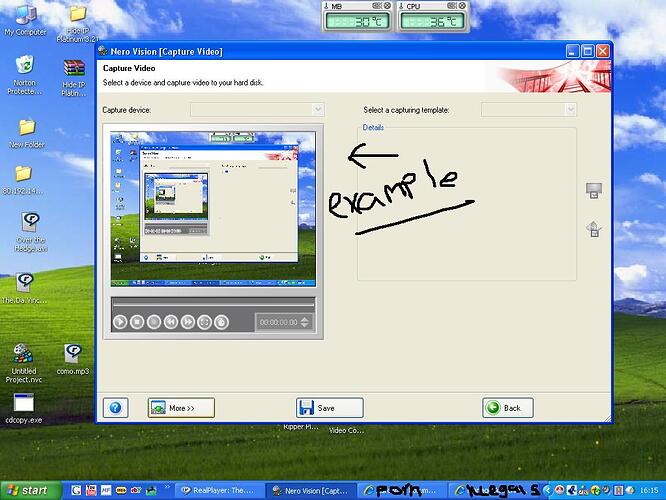The width and height of the screenshot is (666, 500).
Task: Click the video preview thumbnail
Action: point(213,209)
